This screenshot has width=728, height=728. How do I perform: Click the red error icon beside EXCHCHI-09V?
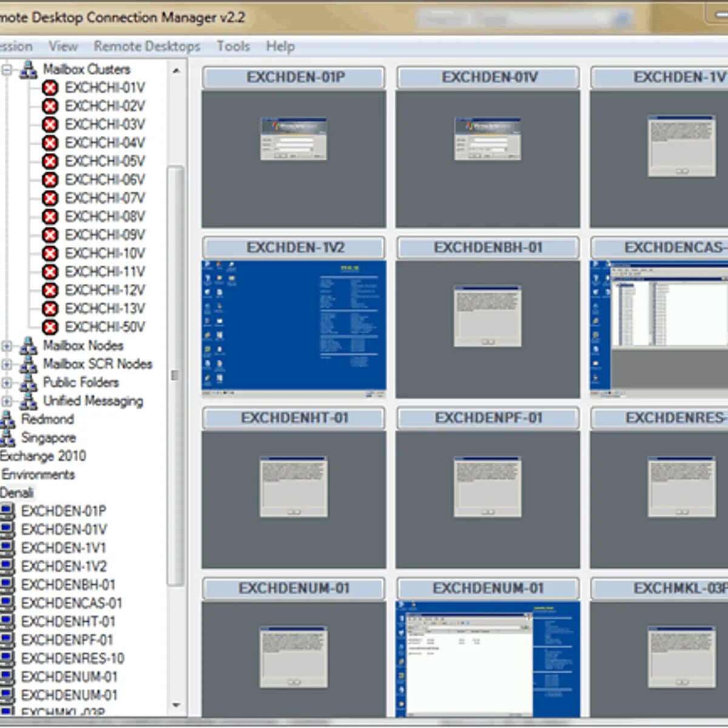[50, 235]
